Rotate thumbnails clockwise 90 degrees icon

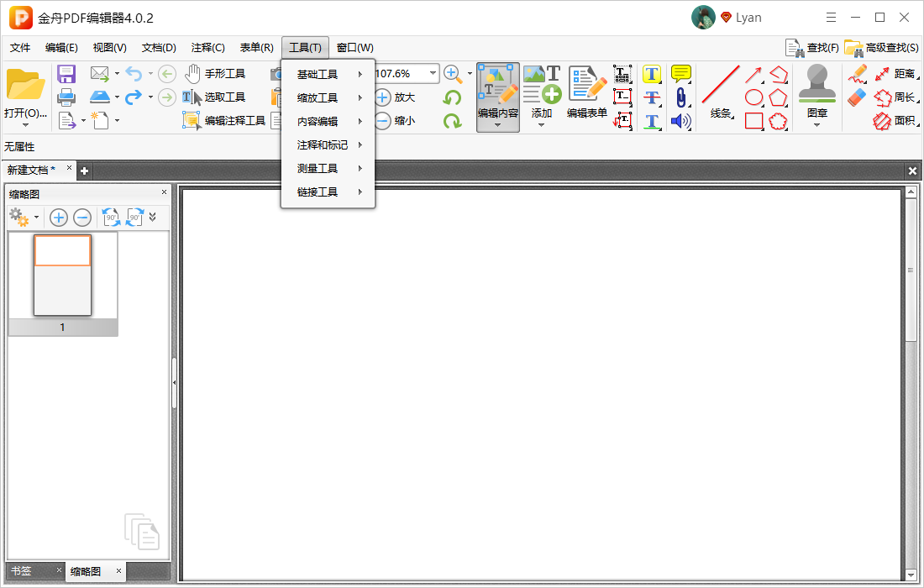pos(135,218)
